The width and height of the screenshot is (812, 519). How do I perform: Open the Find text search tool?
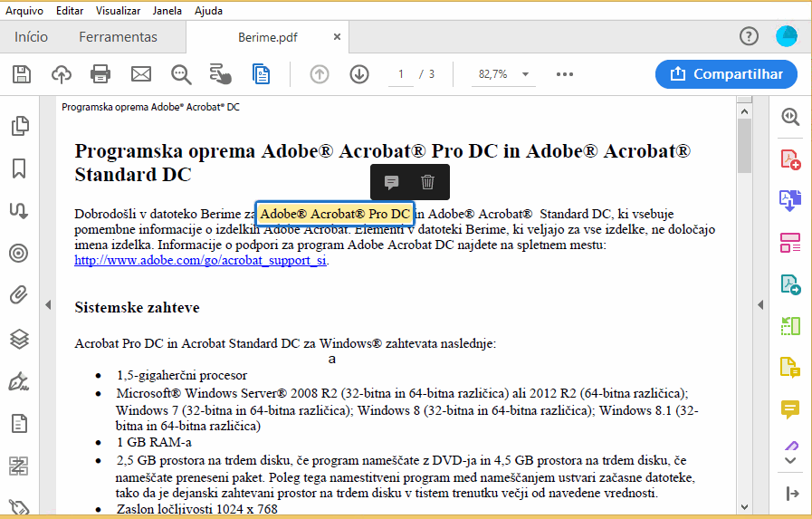pyautogui.click(x=181, y=74)
